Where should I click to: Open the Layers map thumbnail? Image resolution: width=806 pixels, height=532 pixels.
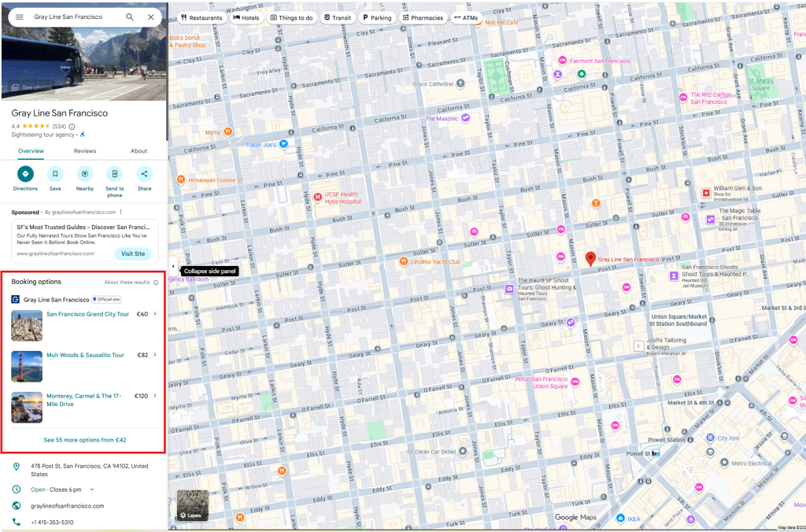193,505
